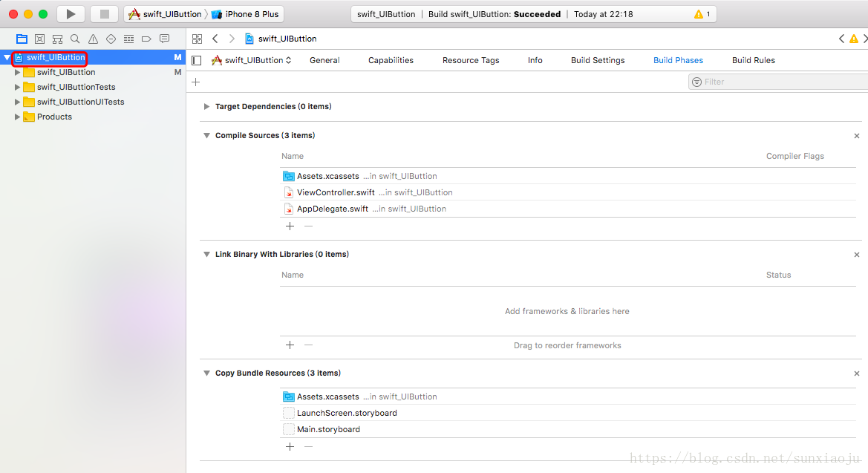Collapse Compile Sources section
Viewport: 868px width, 473px height.
coord(206,135)
